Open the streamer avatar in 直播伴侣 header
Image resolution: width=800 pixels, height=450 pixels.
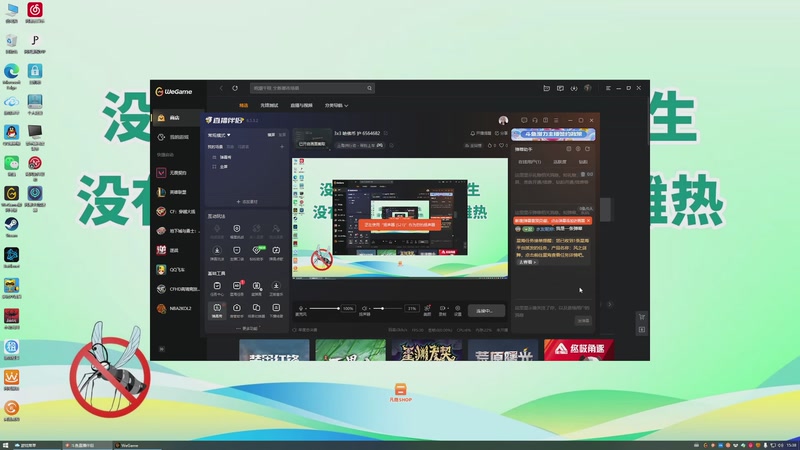click(503, 120)
